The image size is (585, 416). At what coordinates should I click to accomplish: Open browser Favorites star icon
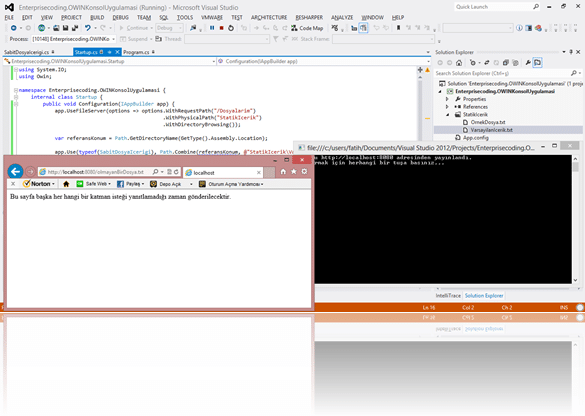[294, 171]
